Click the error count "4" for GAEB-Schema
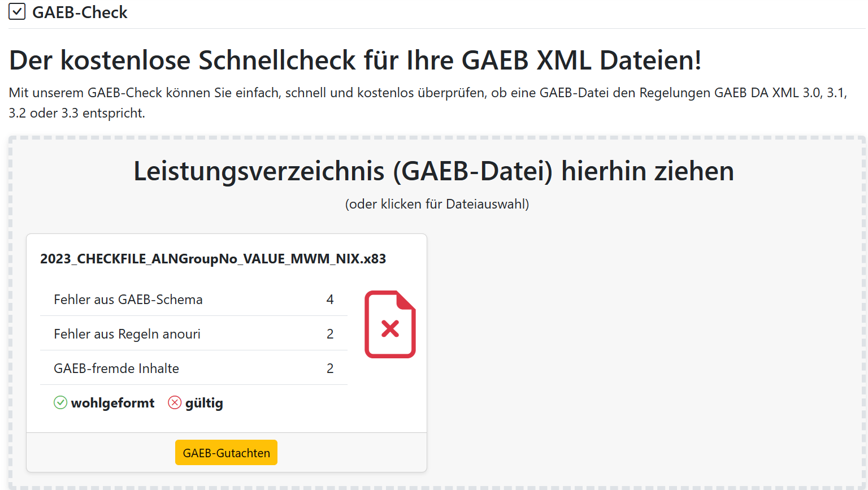This screenshot has width=868, height=490. tap(330, 299)
